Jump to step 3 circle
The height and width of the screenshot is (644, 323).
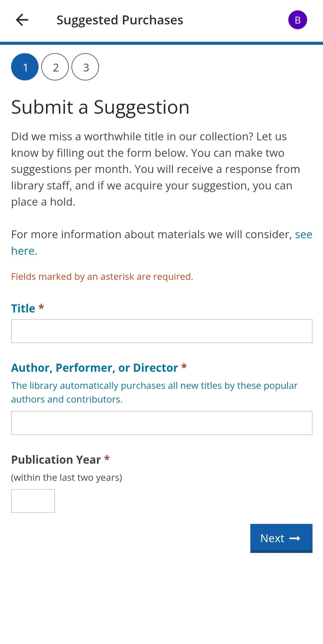[x=85, y=67]
